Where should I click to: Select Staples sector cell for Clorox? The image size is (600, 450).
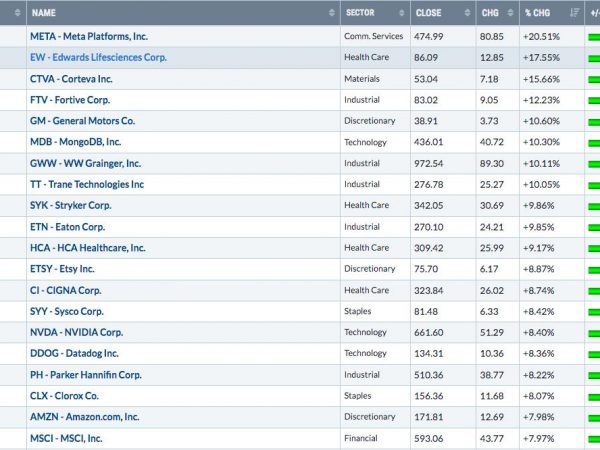(357, 396)
